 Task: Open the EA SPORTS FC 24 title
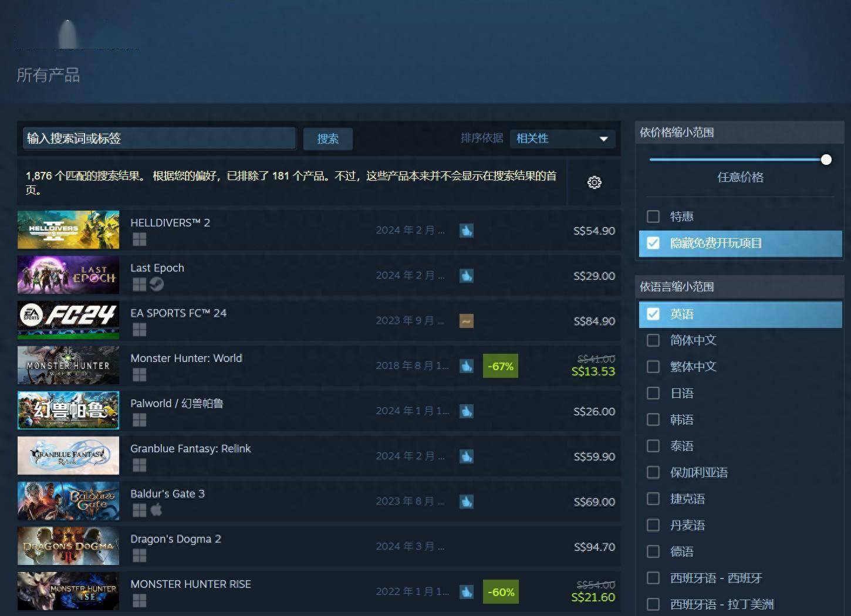(x=178, y=313)
